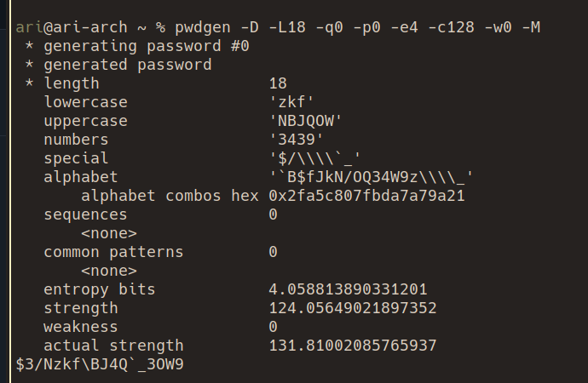
Task: Click the uppercase value 'NBJQOW'
Action: [305, 122]
